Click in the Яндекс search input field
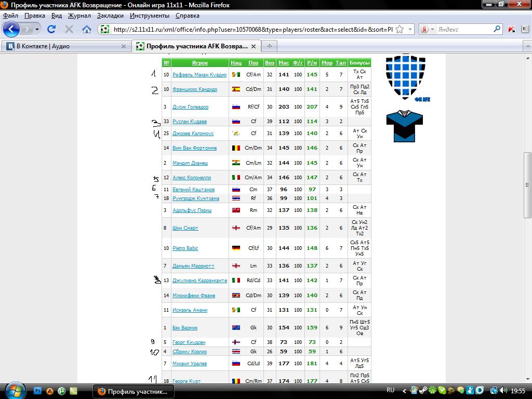532x399 pixels. (462, 30)
